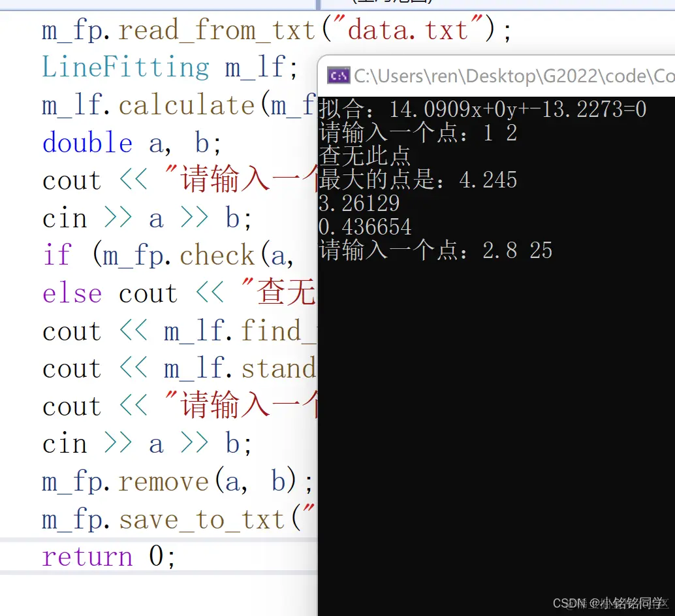The width and height of the screenshot is (675, 616).
Task: Click console line '请输入一个点: 1 2'
Action: click(418, 133)
